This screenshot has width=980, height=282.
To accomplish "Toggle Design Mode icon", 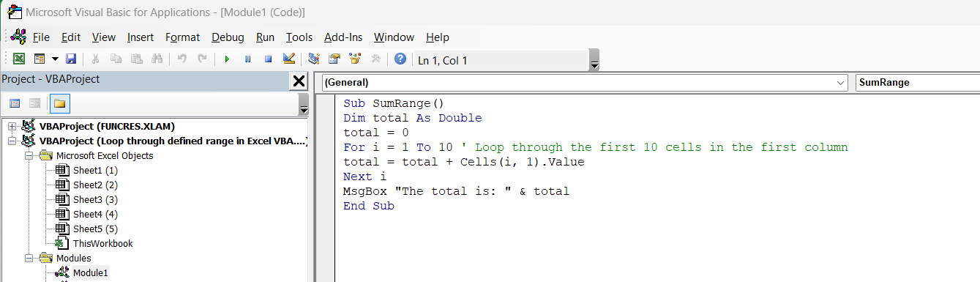I will click(x=288, y=59).
